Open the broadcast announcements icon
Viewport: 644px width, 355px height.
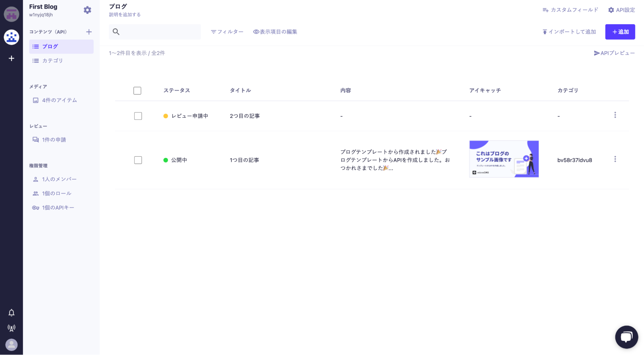pyautogui.click(x=12, y=328)
